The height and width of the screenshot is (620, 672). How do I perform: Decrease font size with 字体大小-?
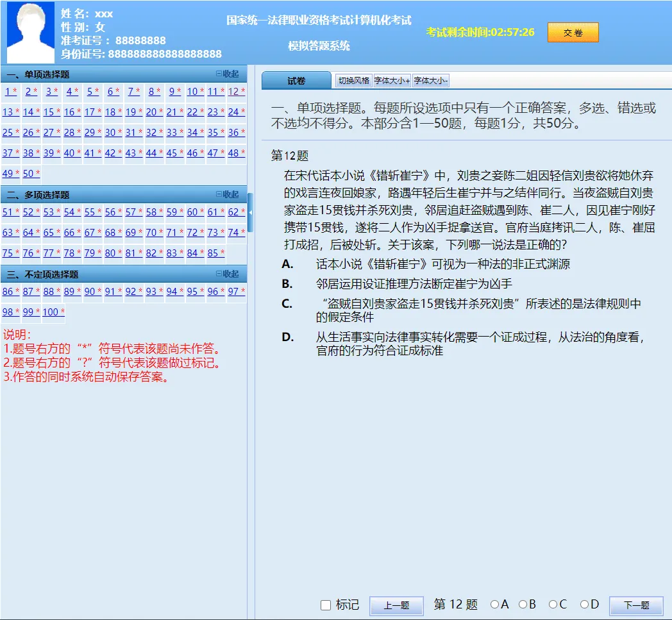[x=431, y=81]
